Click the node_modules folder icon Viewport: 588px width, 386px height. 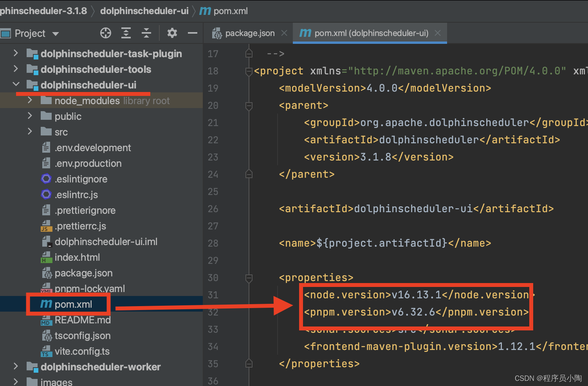click(46, 100)
